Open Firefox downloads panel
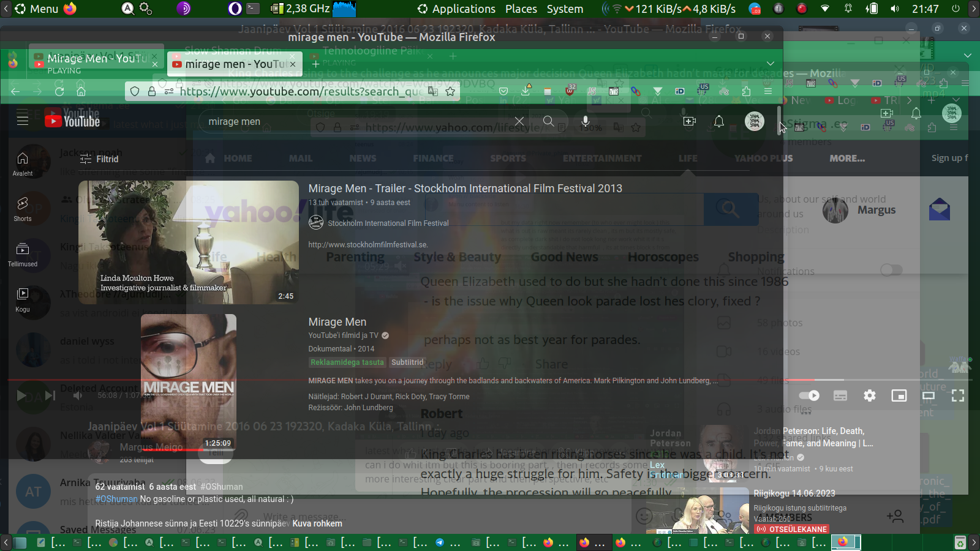 point(526,91)
